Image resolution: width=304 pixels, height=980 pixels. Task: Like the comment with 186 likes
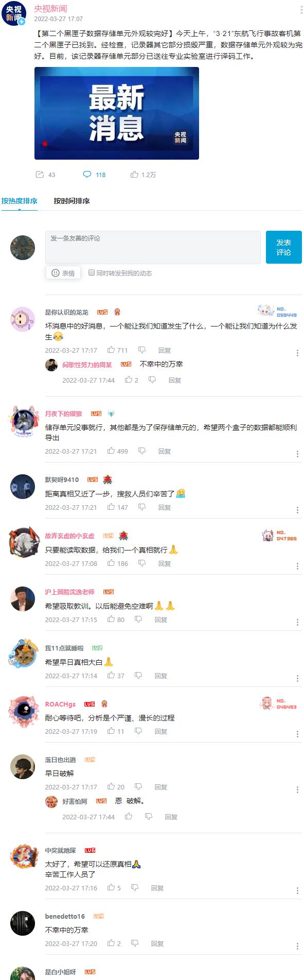(x=111, y=563)
